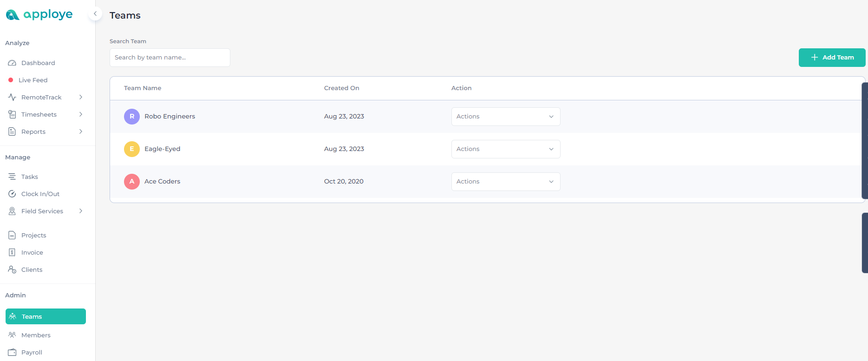Screen dimensions: 868x361
Task: Click the Invoice dollar icon
Action: coord(12,252)
